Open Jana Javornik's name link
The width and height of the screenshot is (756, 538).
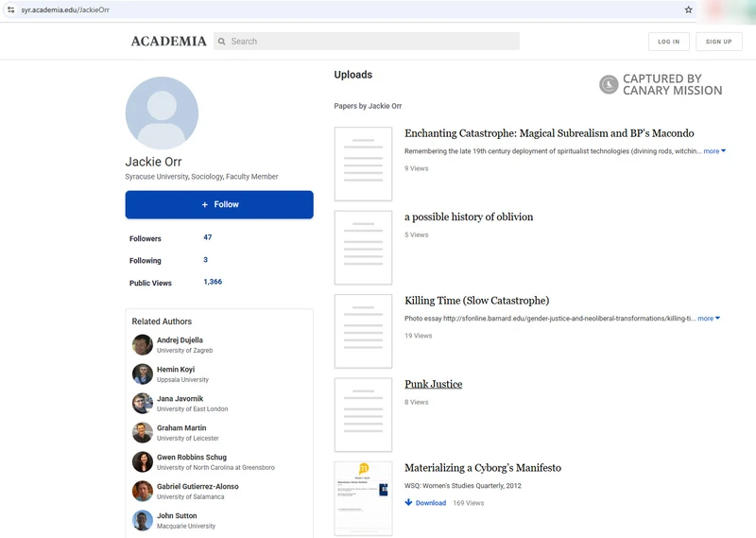pos(180,399)
